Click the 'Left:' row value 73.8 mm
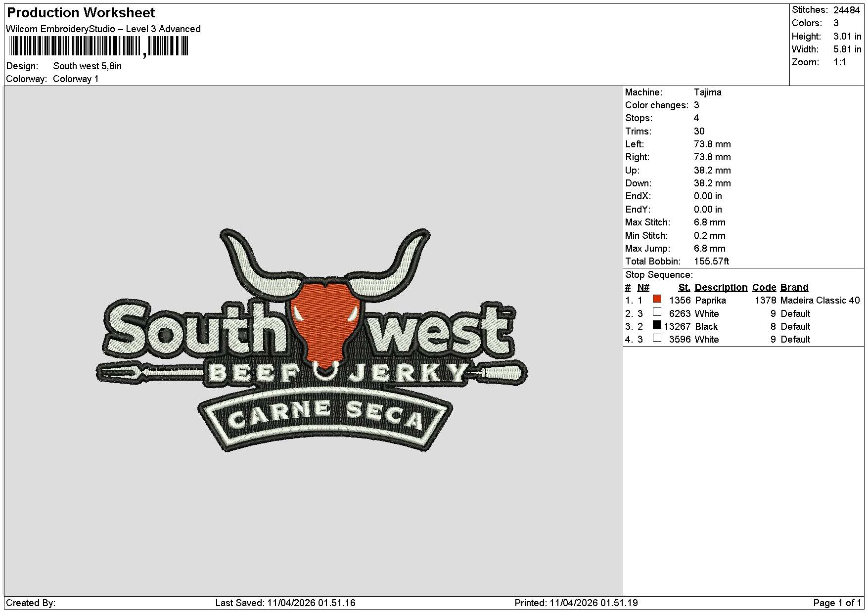 click(x=712, y=144)
